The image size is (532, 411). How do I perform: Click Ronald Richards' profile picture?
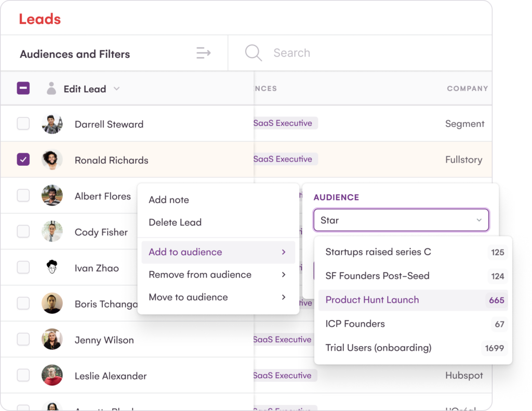pyautogui.click(x=52, y=160)
